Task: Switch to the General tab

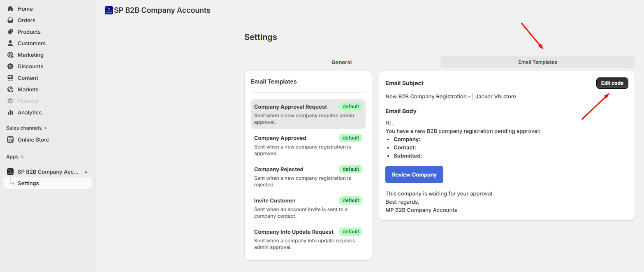Action: [x=341, y=62]
